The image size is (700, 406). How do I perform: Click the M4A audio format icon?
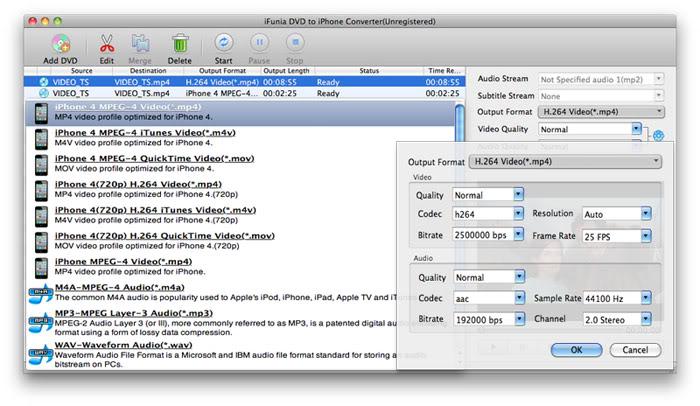[x=40, y=293]
